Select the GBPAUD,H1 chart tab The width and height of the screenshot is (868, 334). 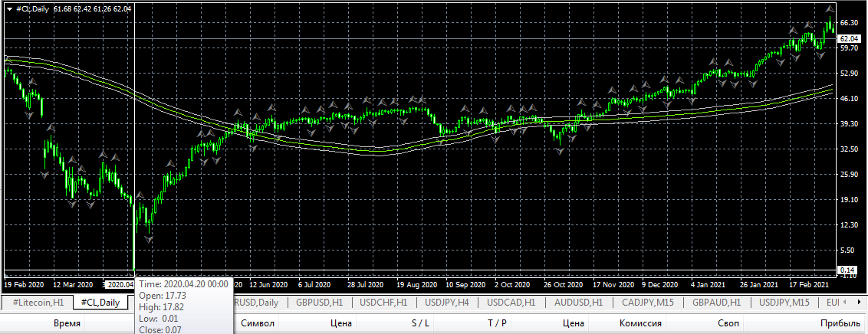pos(716,303)
